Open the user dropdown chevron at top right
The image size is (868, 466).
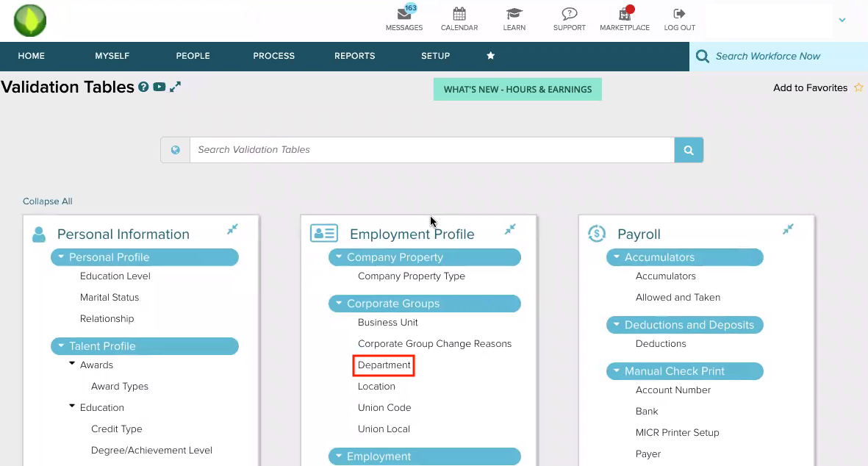(842, 20)
